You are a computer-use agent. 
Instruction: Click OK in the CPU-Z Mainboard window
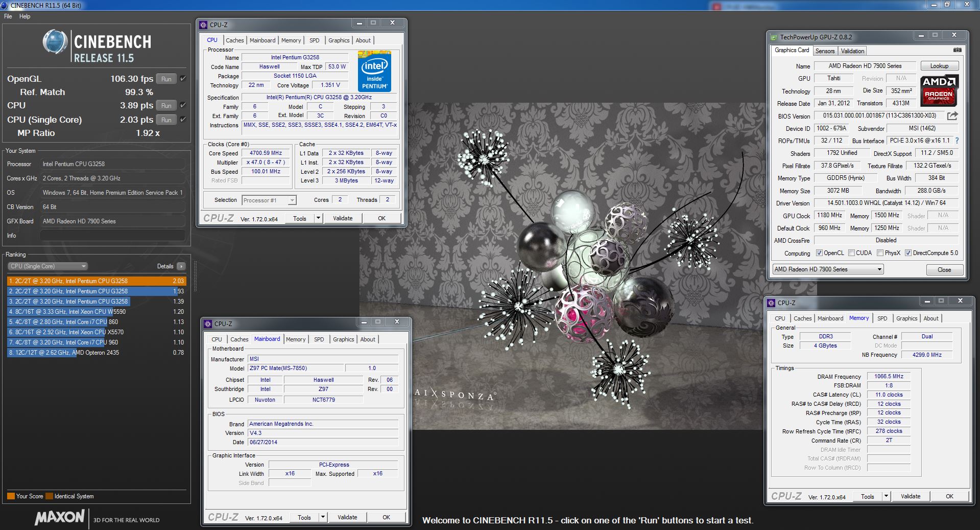386,517
